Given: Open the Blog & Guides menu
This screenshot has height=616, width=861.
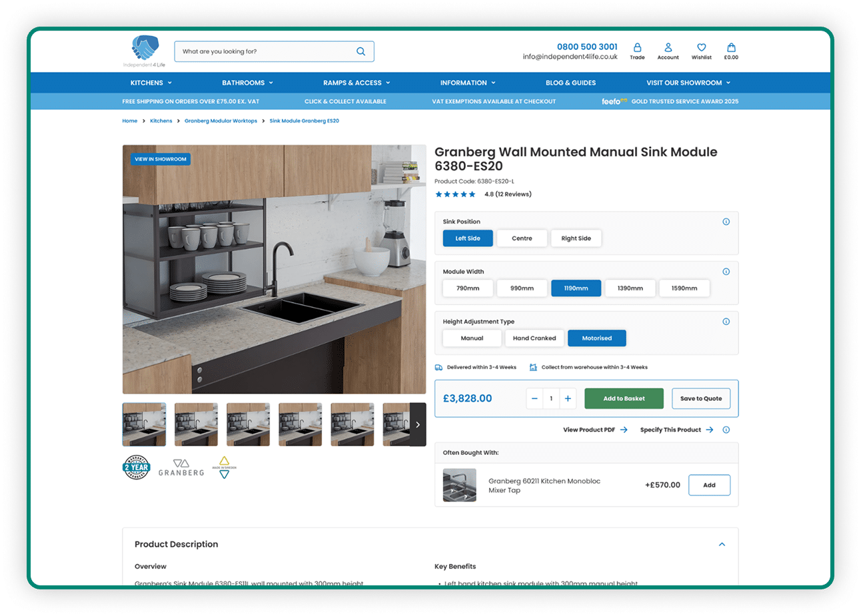Looking at the screenshot, I should tap(570, 83).
